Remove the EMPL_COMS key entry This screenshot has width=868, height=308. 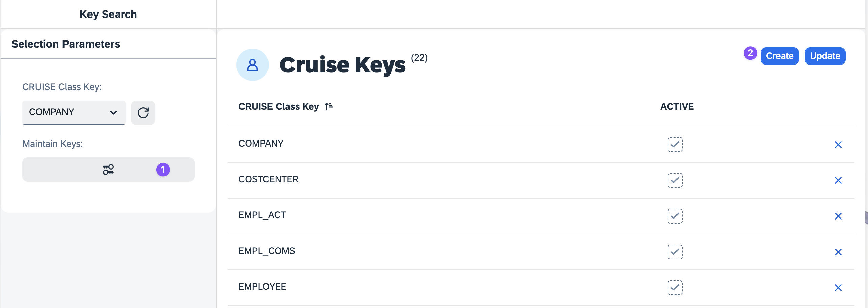[838, 252]
